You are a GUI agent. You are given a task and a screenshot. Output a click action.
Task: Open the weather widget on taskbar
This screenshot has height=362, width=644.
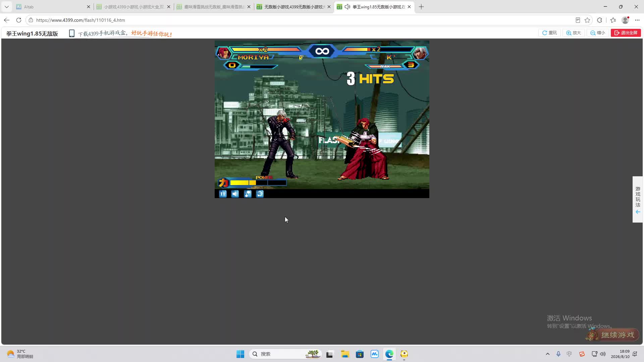tap(20, 354)
